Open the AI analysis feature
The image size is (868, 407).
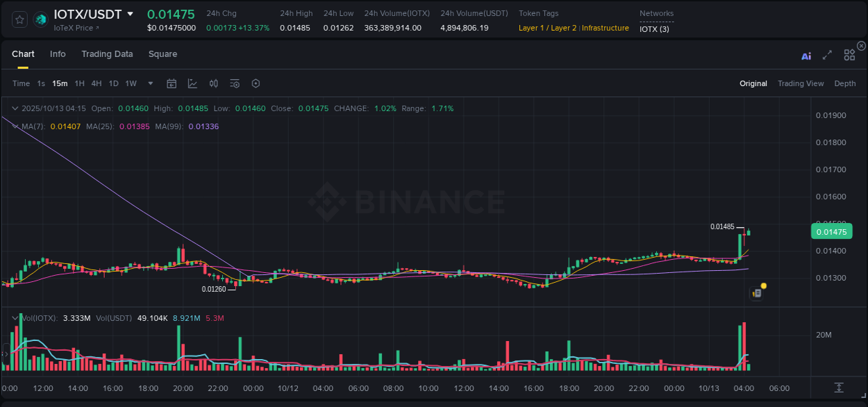(x=806, y=56)
